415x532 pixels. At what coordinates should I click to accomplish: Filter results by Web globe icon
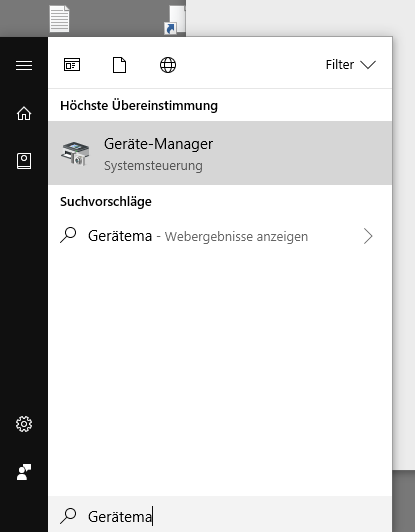coord(168,65)
